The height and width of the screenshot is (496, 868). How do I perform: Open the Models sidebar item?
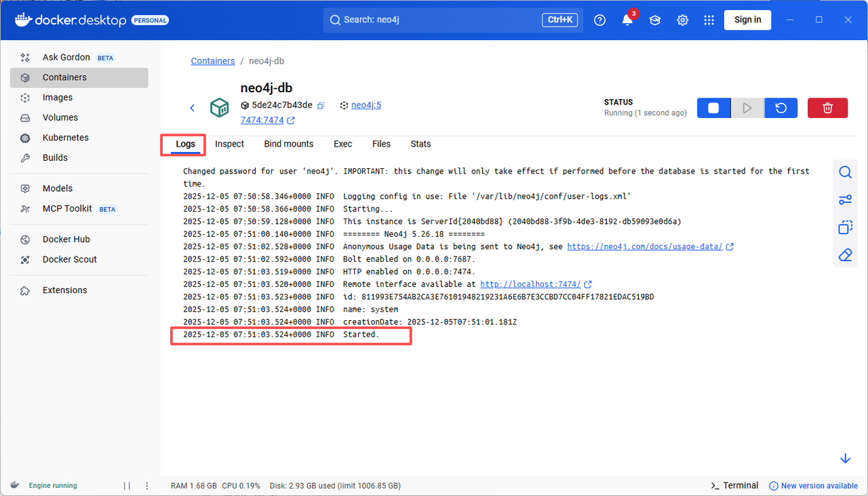(79, 189)
